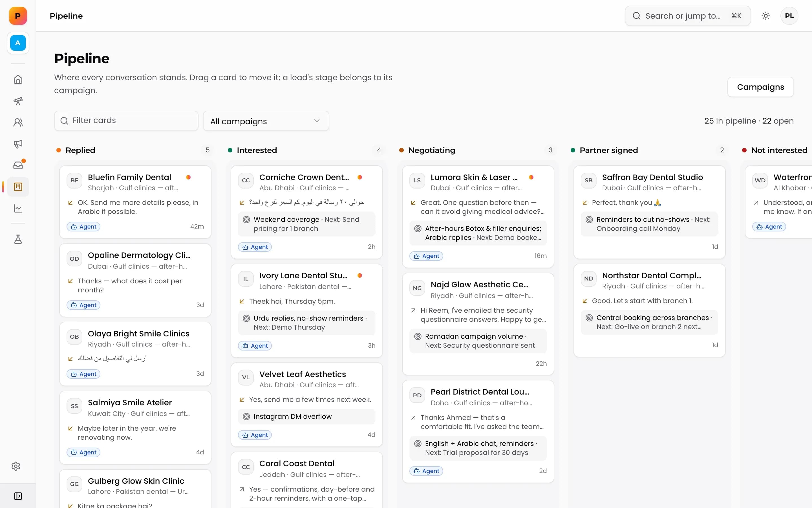This screenshot has width=812, height=508.
Task: Open the telescope discovery icon in sidebar
Action: pyautogui.click(x=18, y=101)
